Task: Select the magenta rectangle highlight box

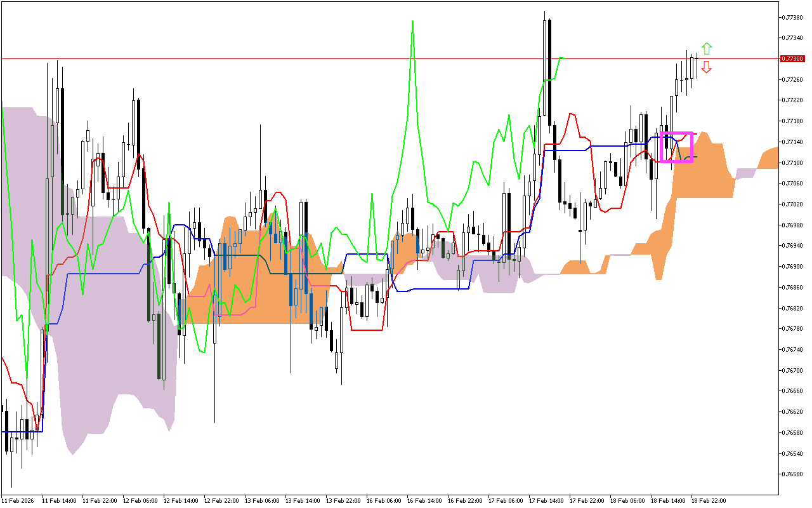Action: 676,133
